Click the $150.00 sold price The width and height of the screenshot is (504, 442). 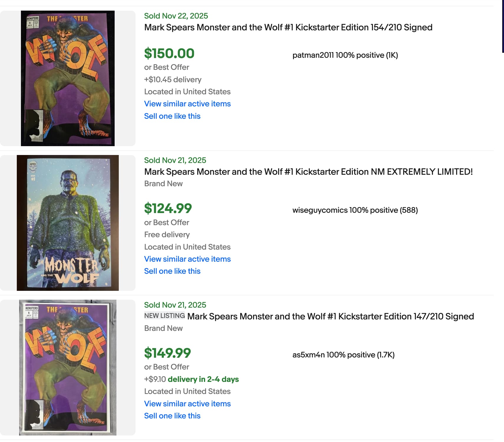[x=169, y=54]
